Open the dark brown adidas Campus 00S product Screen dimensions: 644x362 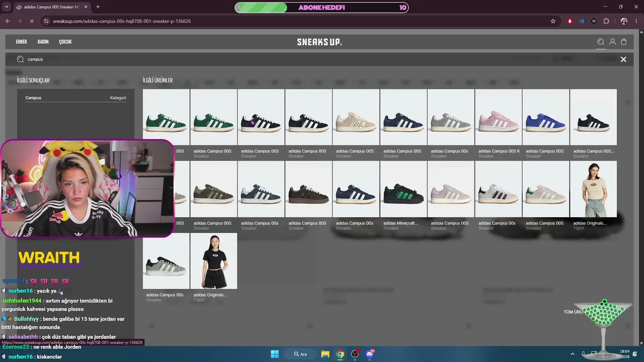(308, 196)
